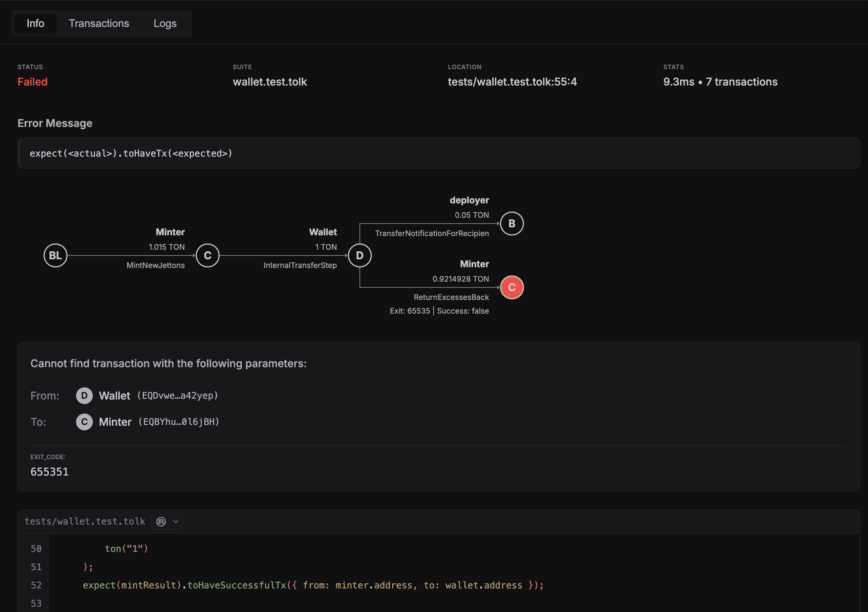Click the language logo icon in the code header
Image resolution: width=868 pixels, height=612 pixels.
click(x=161, y=521)
